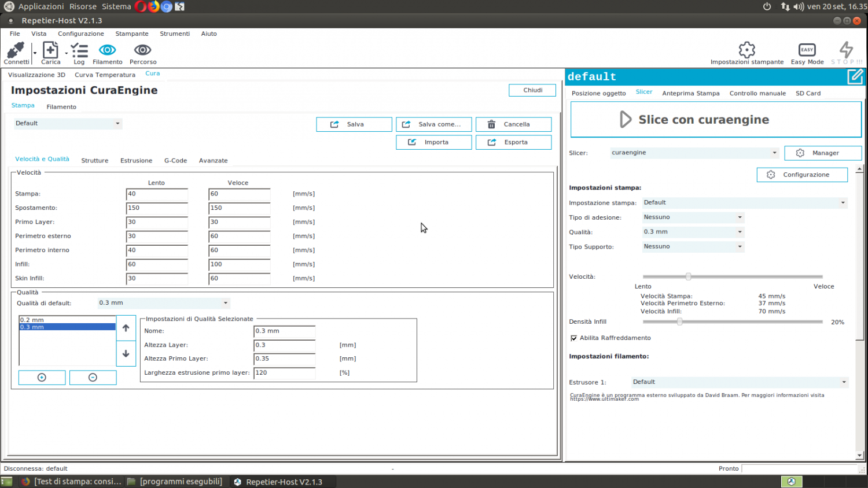Click the Infill Veloce speed field
This screenshot has width=868, height=488.
tap(240, 265)
